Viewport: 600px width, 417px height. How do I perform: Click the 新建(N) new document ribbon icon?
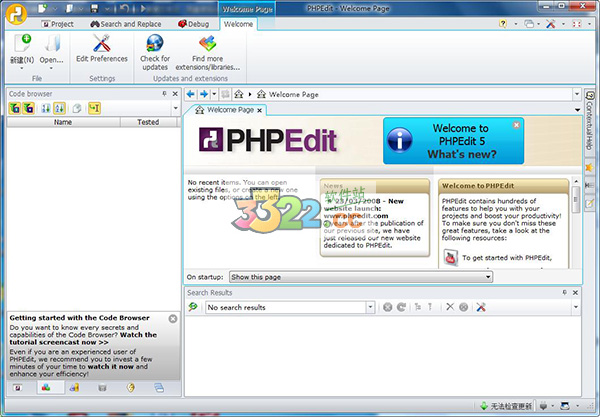22,43
